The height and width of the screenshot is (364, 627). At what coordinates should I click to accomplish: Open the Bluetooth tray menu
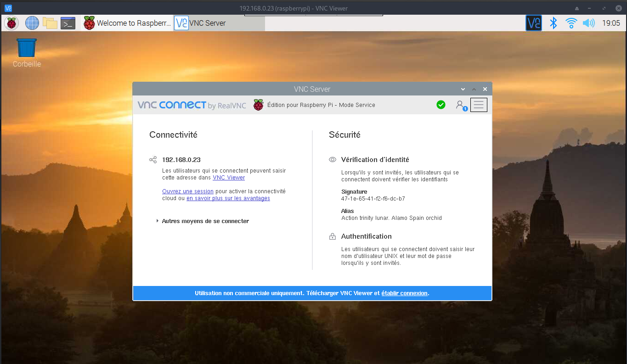tap(554, 23)
